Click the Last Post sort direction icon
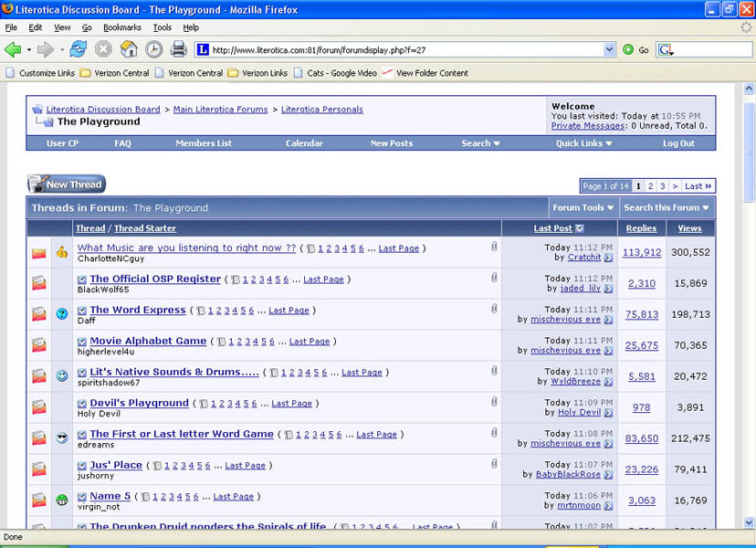Image resolution: width=756 pixels, height=548 pixels. [580, 228]
